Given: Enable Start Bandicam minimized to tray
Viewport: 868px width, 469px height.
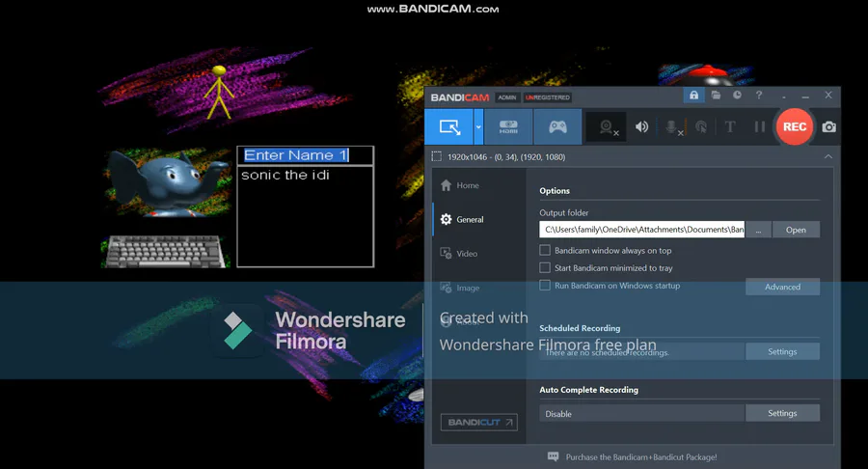Looking at the screenshot, I should [x=545, y=268].
